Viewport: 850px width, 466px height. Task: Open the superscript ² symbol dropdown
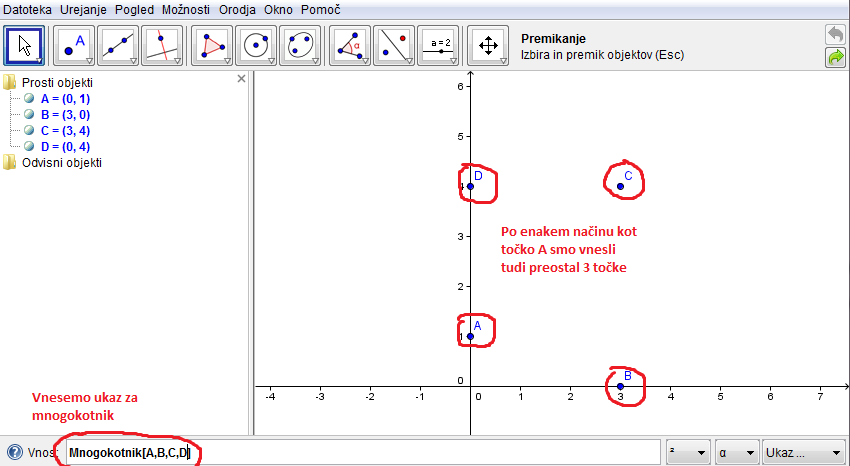(688, 452)
